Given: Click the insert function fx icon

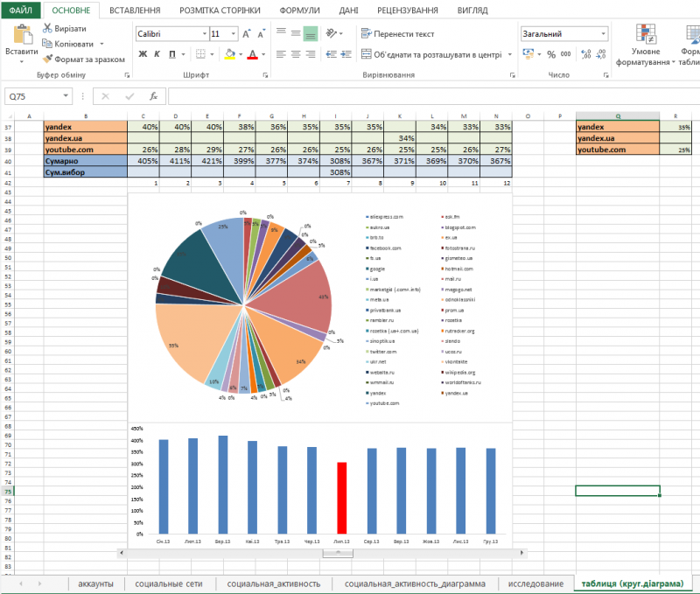Looking at the screenshot, I should (153, 96).
